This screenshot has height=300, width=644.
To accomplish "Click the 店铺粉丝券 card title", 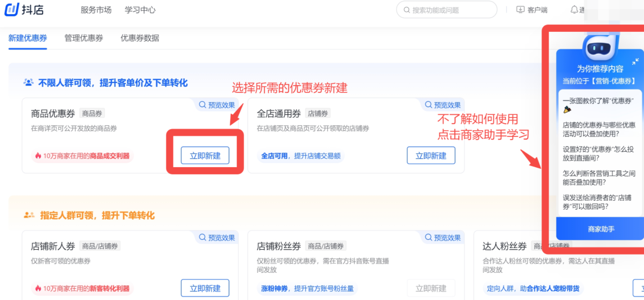I will [x=279, y=246].
